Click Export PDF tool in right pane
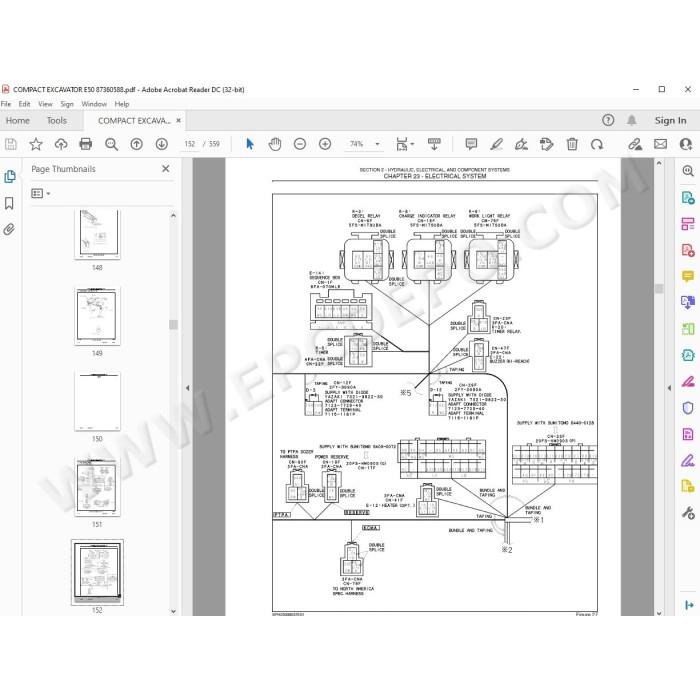Viewport: 700px width, 700px height. (688, 197)
